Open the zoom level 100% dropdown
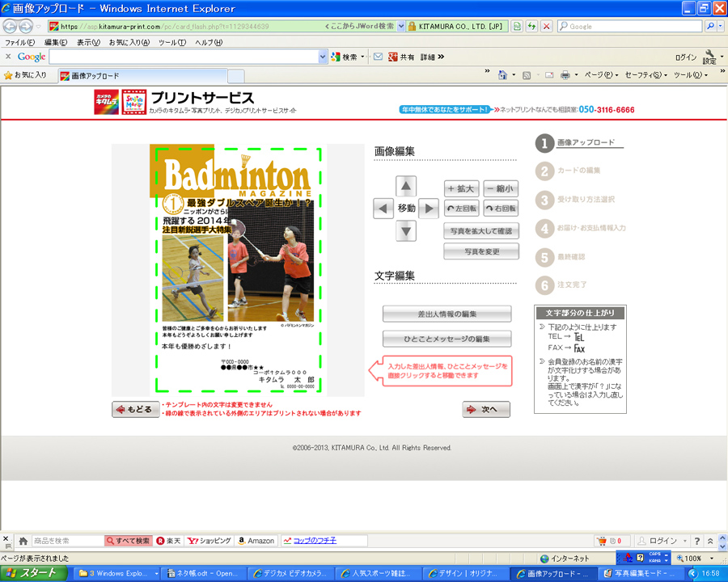Screen dimensions: 728x582 point(711,559)
